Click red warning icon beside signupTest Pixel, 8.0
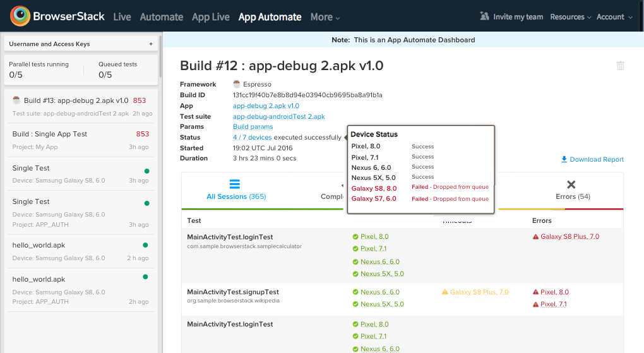 [535, 292]
